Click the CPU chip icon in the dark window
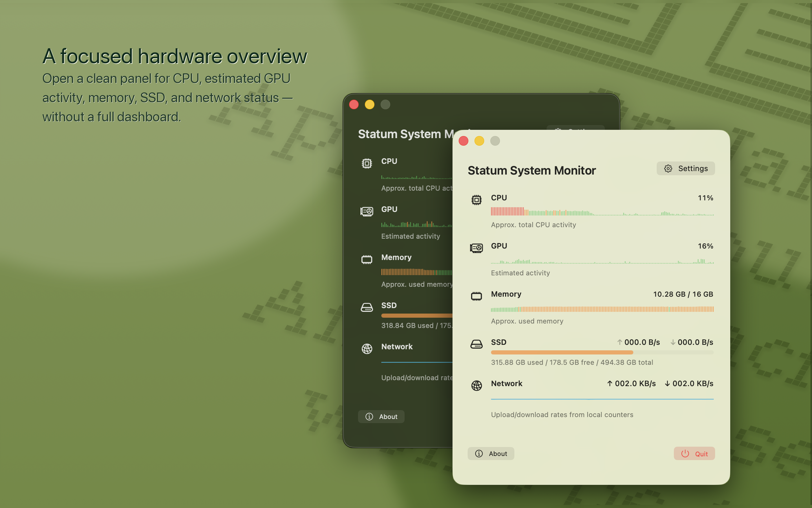 click(x=367, y=163)
